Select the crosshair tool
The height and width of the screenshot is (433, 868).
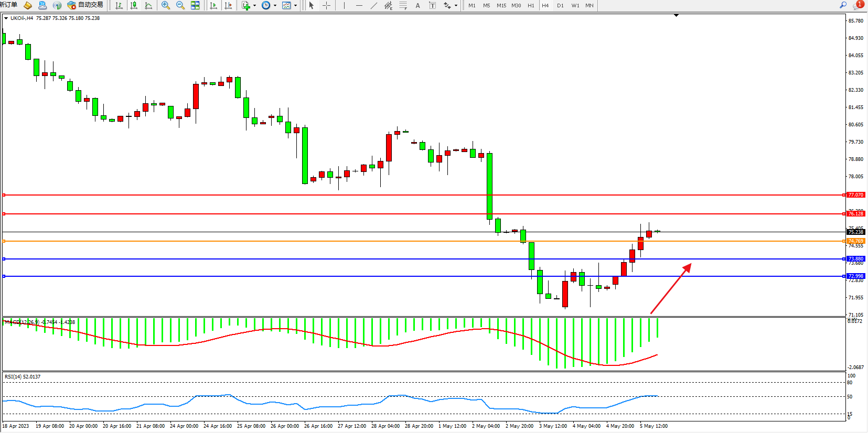[x=326, y=5]
